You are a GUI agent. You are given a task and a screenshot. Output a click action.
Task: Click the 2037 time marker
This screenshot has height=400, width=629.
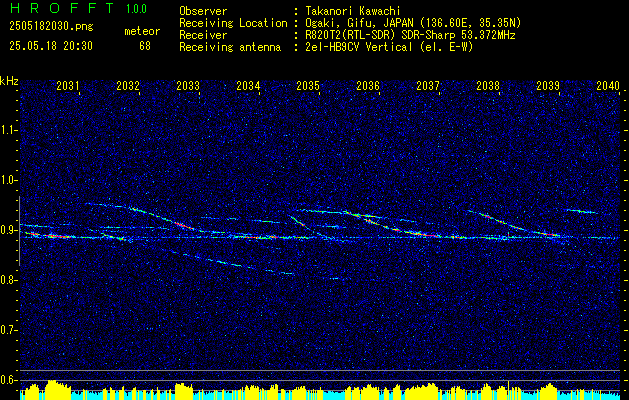click(428, 85)
